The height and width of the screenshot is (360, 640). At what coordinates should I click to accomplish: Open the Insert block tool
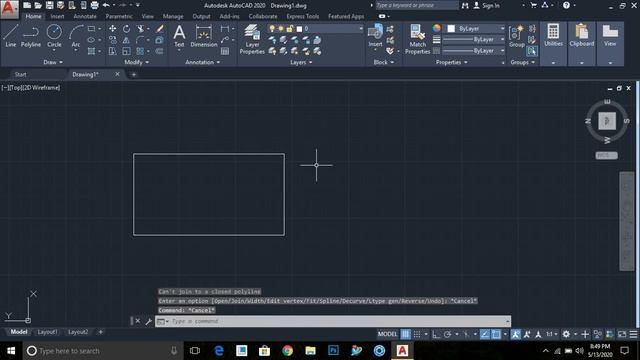[375, 36]
